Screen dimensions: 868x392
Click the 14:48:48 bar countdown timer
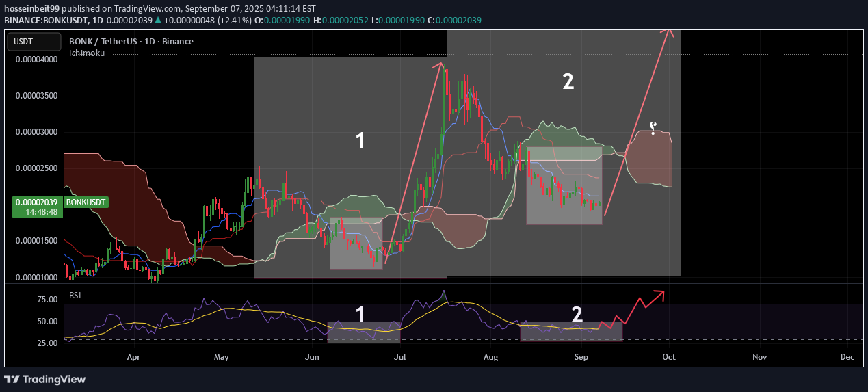40,212
